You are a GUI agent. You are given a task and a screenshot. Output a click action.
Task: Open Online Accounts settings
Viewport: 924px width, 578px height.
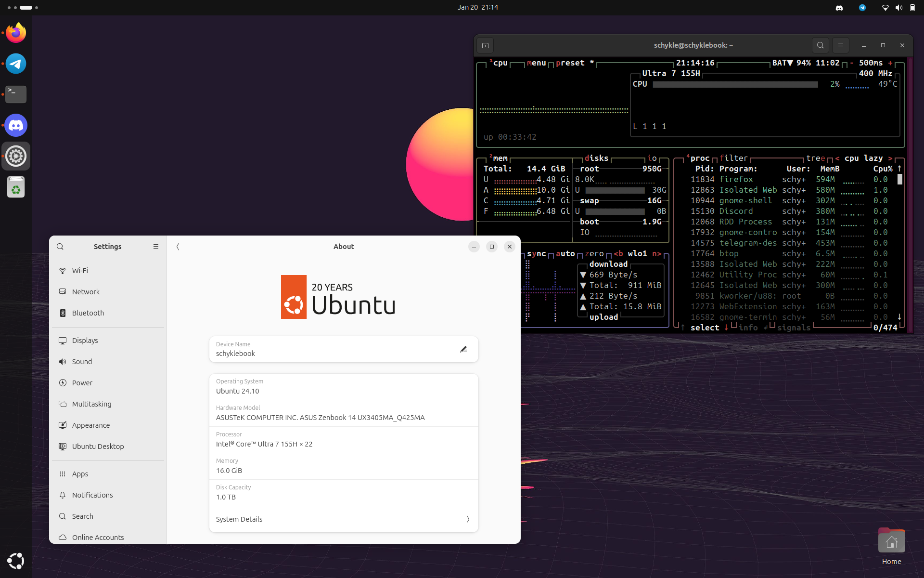pyautogui.click(x=108, y=537)
